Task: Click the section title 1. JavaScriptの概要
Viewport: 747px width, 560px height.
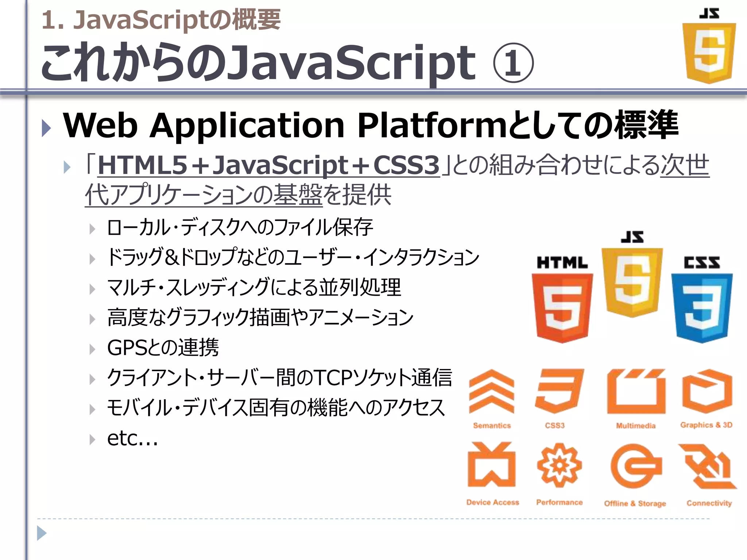Action: 161,20
